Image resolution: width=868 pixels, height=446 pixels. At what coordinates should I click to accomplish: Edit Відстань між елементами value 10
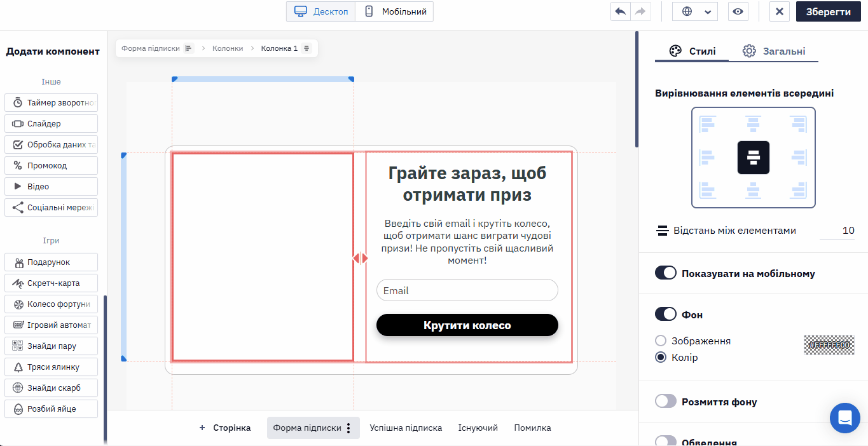[x=837, y=231]
